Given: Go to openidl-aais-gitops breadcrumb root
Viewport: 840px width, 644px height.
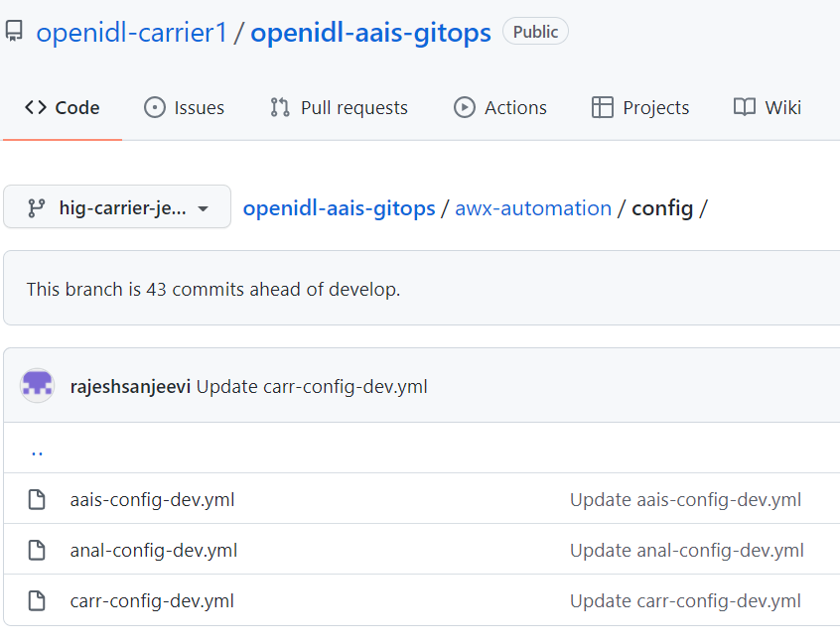Looking at the screenshot, I should pyautogui.click(x=340, y=208).
